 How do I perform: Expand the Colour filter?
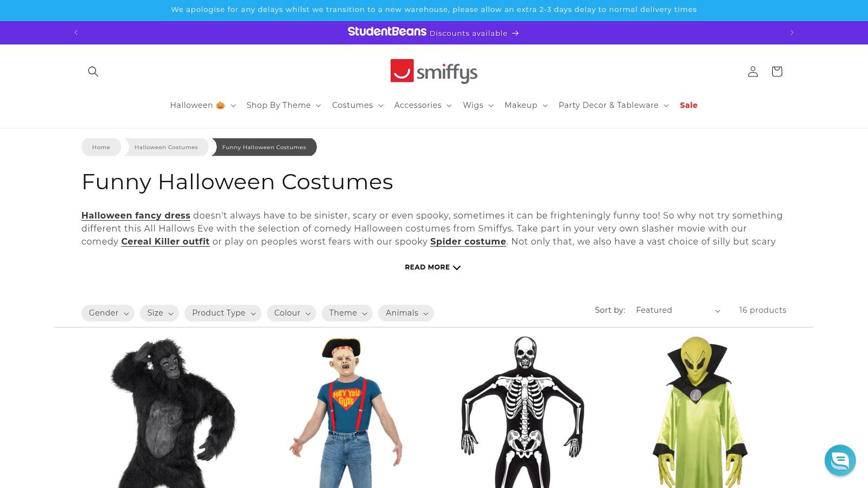tap(291, 313)
